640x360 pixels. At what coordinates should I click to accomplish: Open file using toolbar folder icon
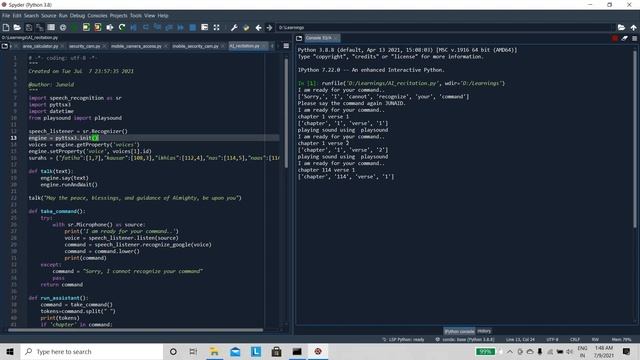coord(17,27)
